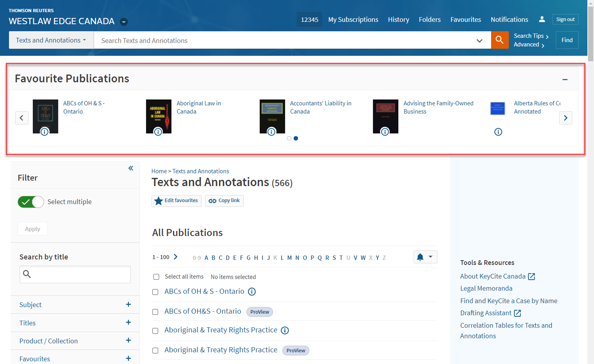Open the Westlaw Edge Canada product switcher arrow
The height and width of the screenshot is (364, 594).
tap(124, 22)
